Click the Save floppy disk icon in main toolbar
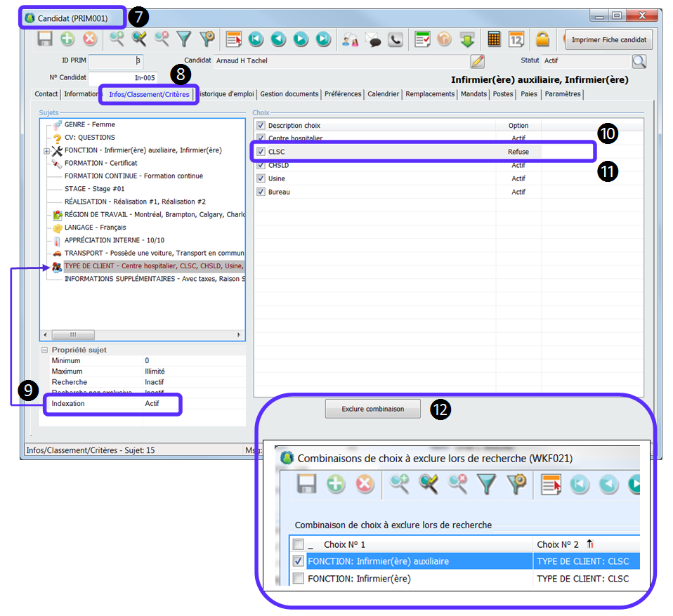 (45, 39)
